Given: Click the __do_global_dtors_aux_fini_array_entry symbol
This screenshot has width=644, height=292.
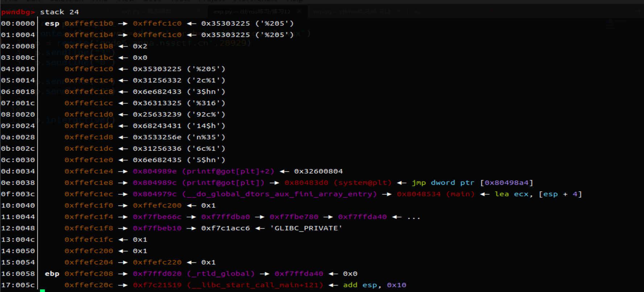Looking at the screenshot, I should (279, 194).
